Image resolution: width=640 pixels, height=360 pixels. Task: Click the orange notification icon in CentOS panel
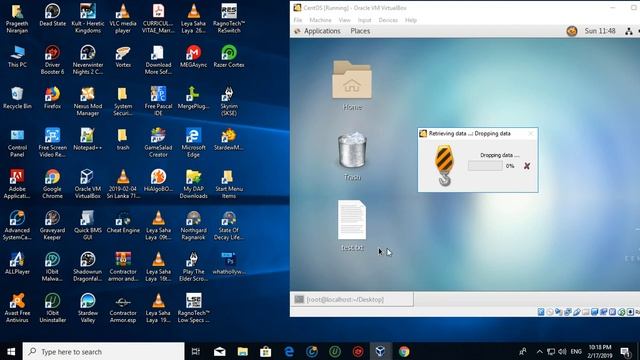click(571, 31)
